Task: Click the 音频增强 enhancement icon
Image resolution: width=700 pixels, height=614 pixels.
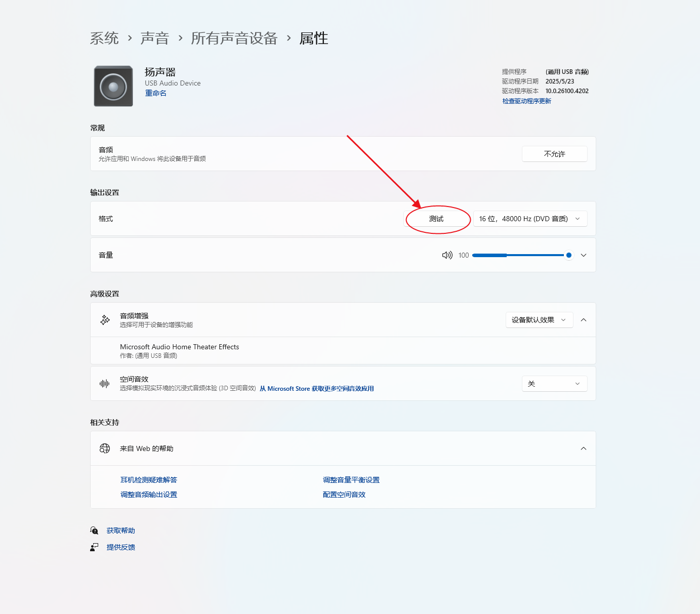Action: 104,319
